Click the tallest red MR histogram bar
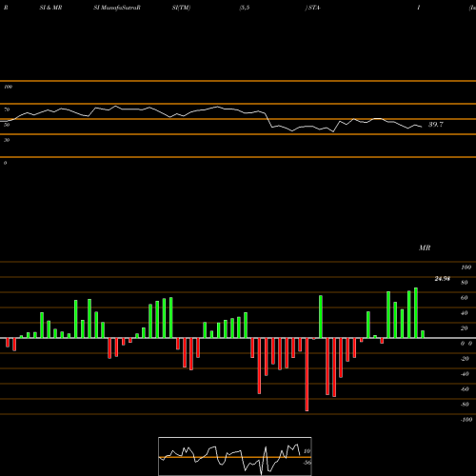The height and width of the screenshot is (476, 476). coord(307,374)
